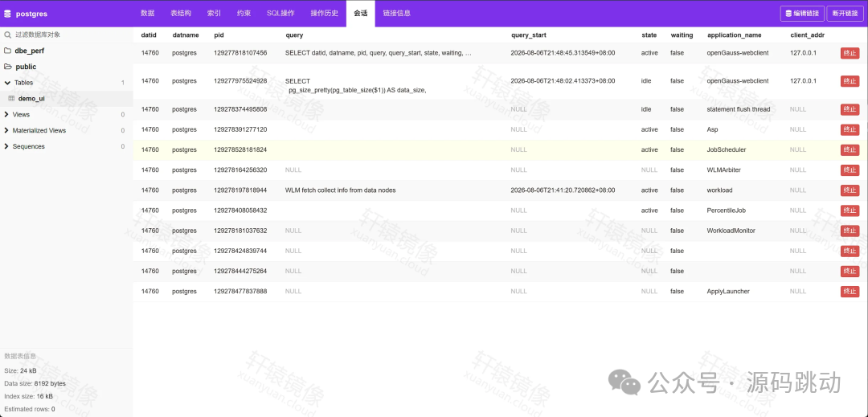
Task: Click the dbe_perf folder icon
Action: click(8, 51)
